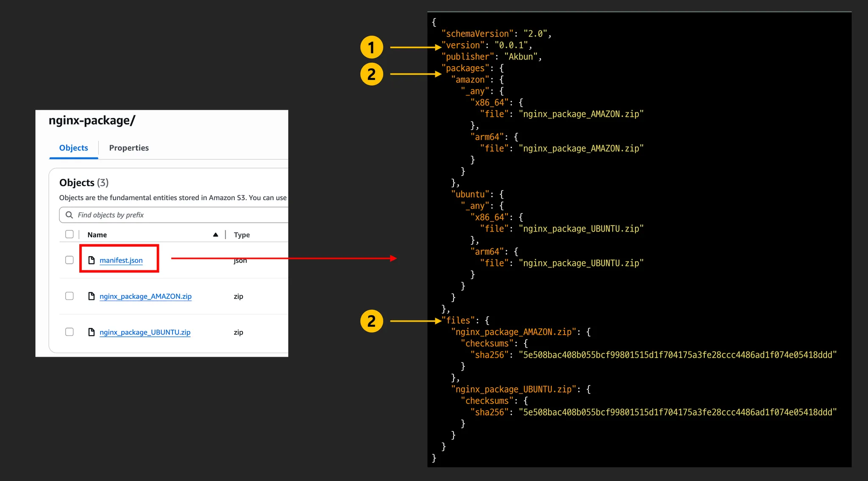Click the number 2 badge beside packages
The height and width of the screenshot is (481, 868).
point(372,74)
